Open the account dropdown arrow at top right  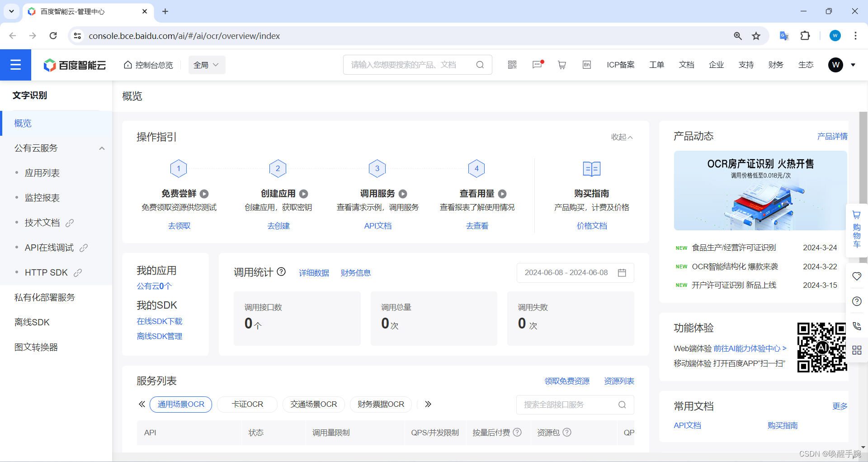(853, 65)
